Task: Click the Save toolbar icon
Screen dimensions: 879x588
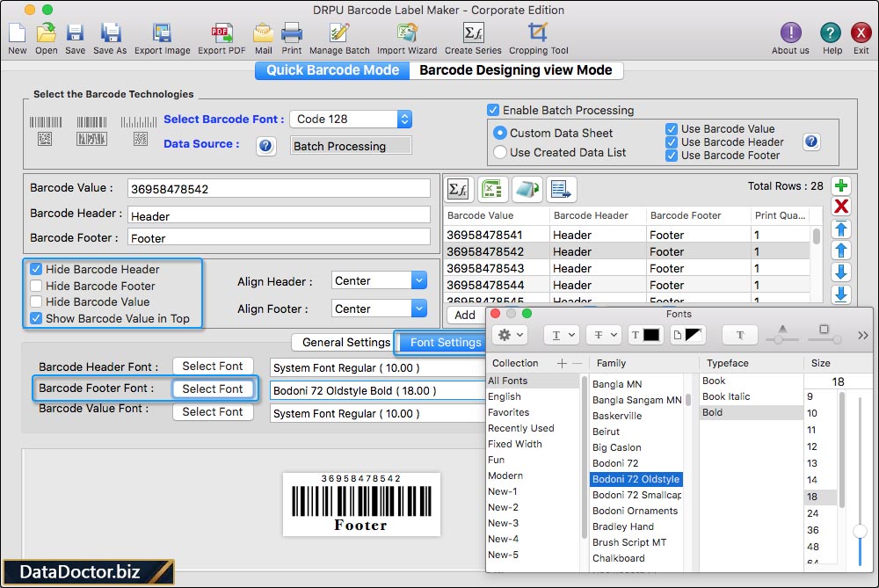Action: point(75,33)
